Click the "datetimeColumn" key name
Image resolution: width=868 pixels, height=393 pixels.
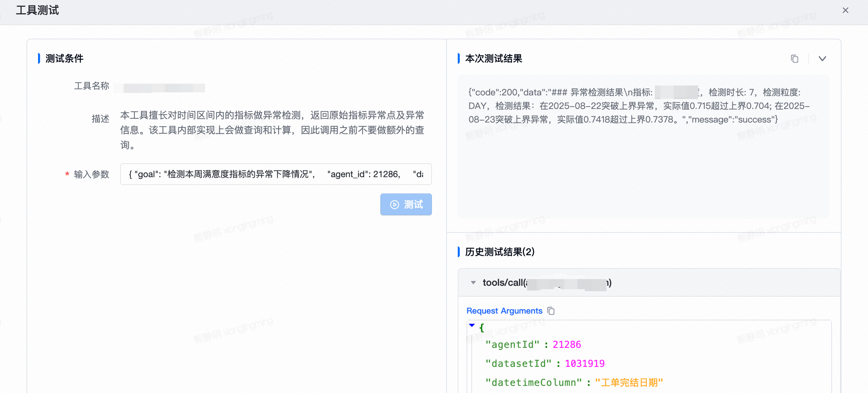point(534,382)
